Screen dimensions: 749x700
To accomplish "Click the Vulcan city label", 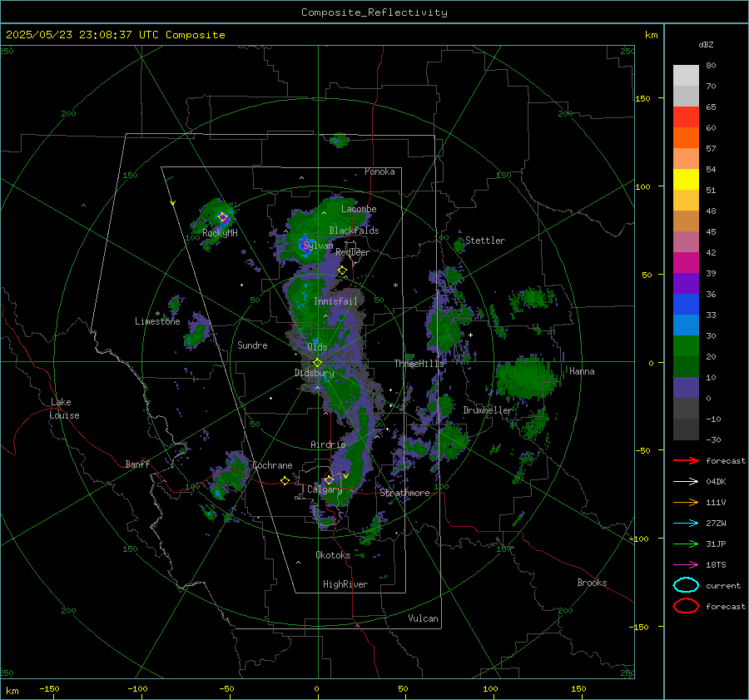I will [x=424, y=618].
